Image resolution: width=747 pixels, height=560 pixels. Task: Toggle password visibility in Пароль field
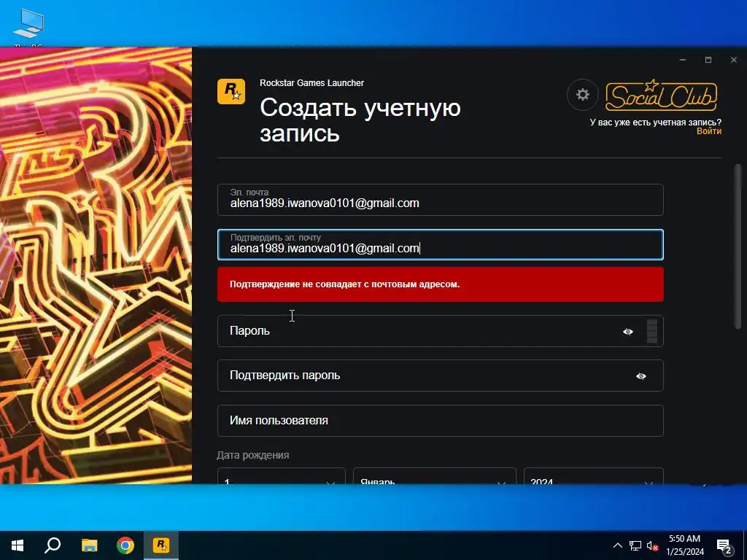[x=628, y=332]
